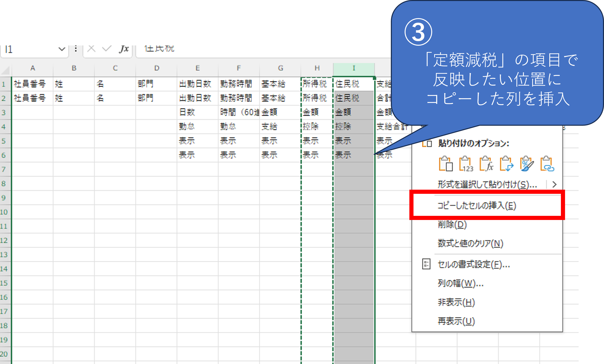Select column D header

[156, 68]
